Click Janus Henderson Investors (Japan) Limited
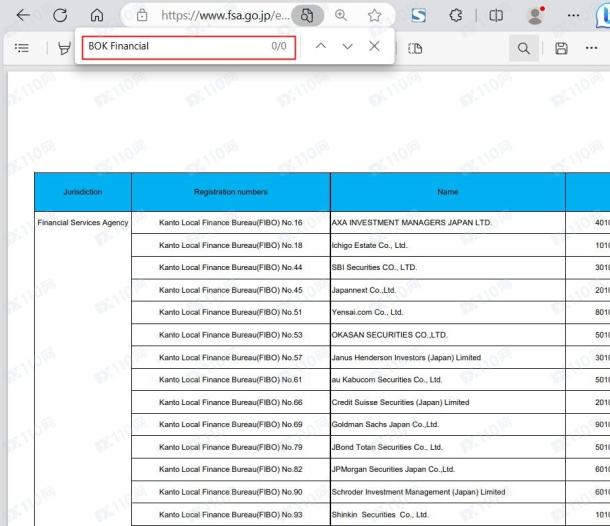Screen dimensions: 610x526 point(406,357)
